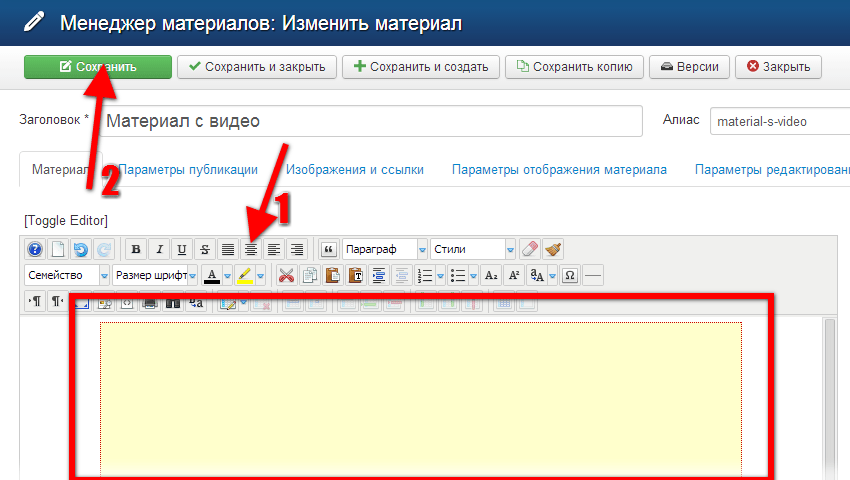Click the [Toggle Editor] link
This screenshot has height=480, width=850.
pyautogui.click(x=66, y=220)
